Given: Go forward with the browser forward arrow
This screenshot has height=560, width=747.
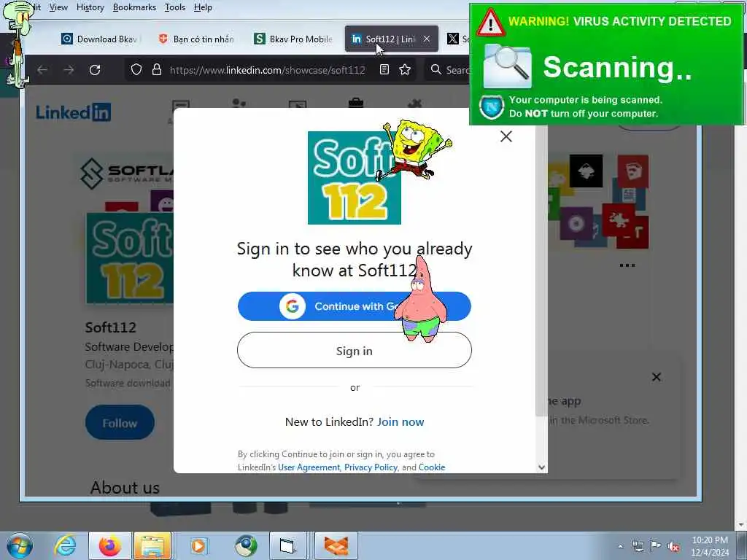Looking at the screenshot, I should (69, 69).
